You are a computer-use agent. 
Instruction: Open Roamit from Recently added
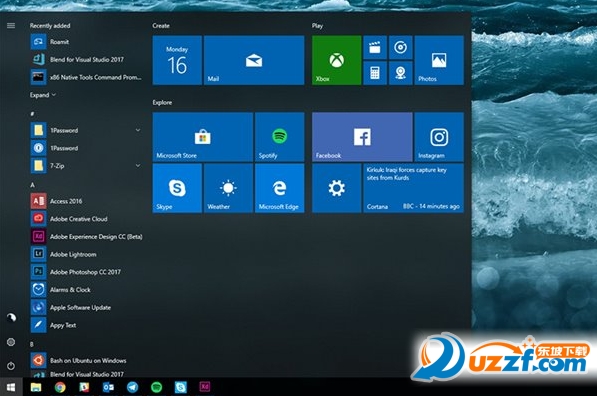click(x=87, y=42)
